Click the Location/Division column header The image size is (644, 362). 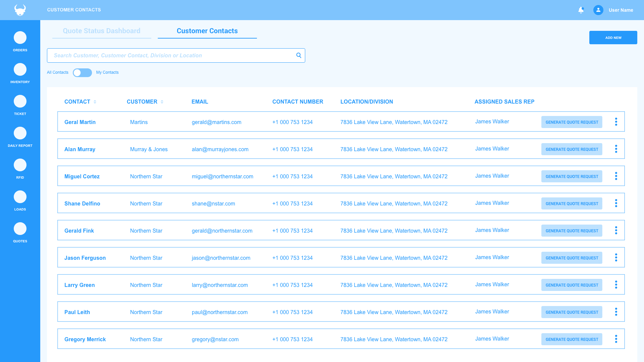[x=367, y=102]
